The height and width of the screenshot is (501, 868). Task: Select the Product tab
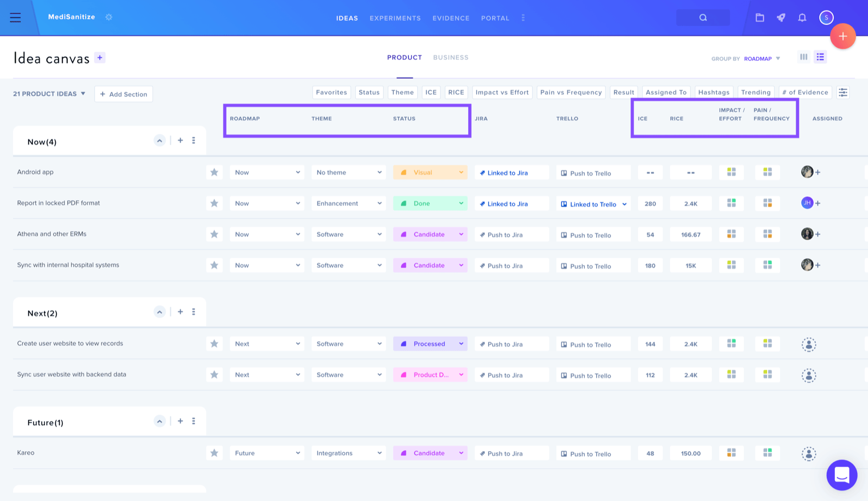404,57
